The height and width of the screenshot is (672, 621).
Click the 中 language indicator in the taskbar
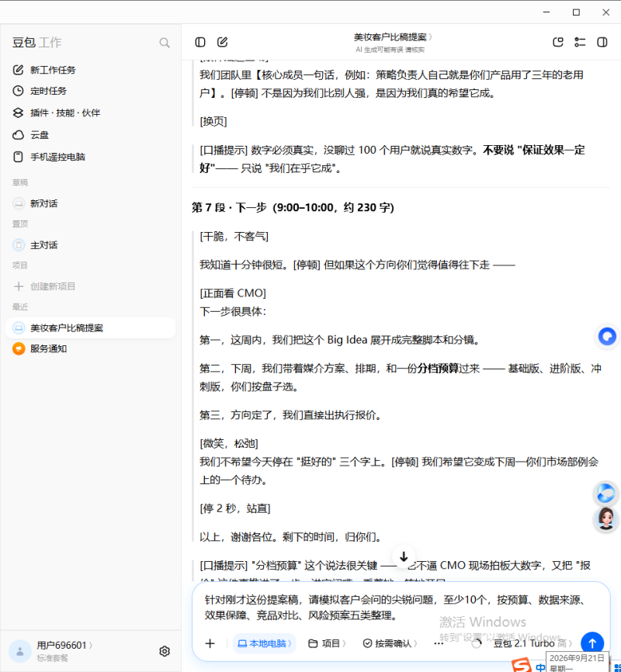point(540,667)
